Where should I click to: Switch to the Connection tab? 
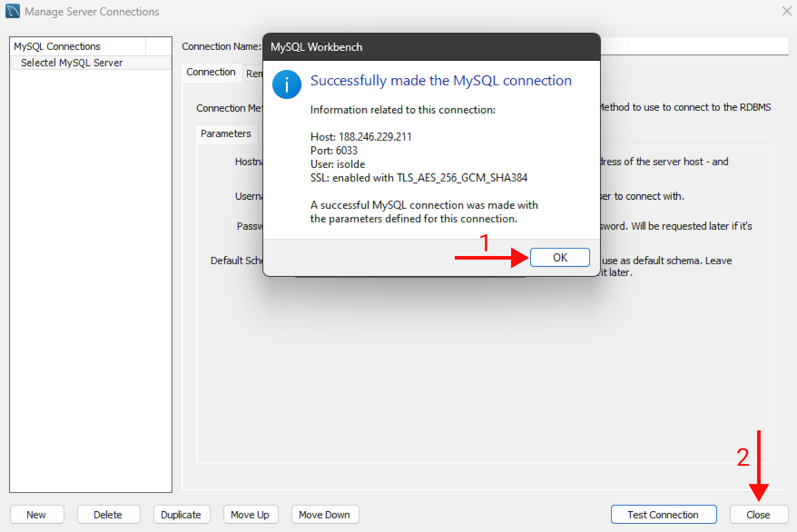[211, 72]
